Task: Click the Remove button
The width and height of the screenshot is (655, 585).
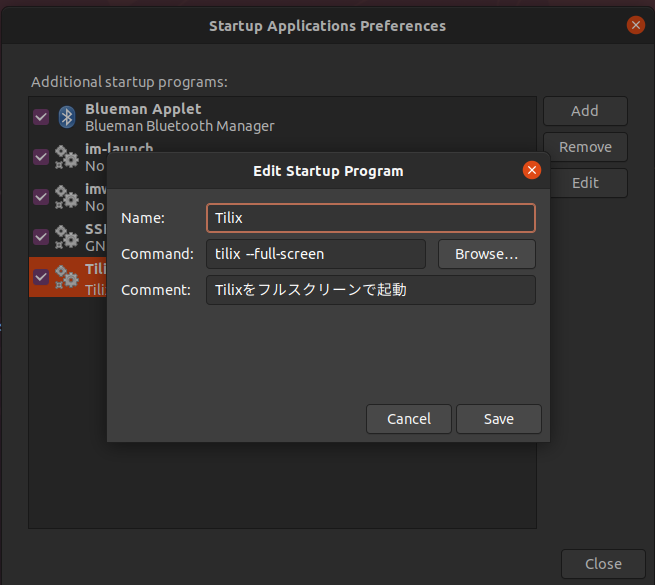Action: 585,147
